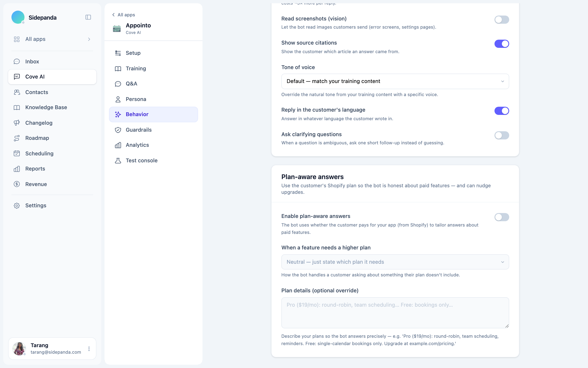Click the Roadmap route icon
This screenshot has width=588, height=368.
tap(17, 138)
